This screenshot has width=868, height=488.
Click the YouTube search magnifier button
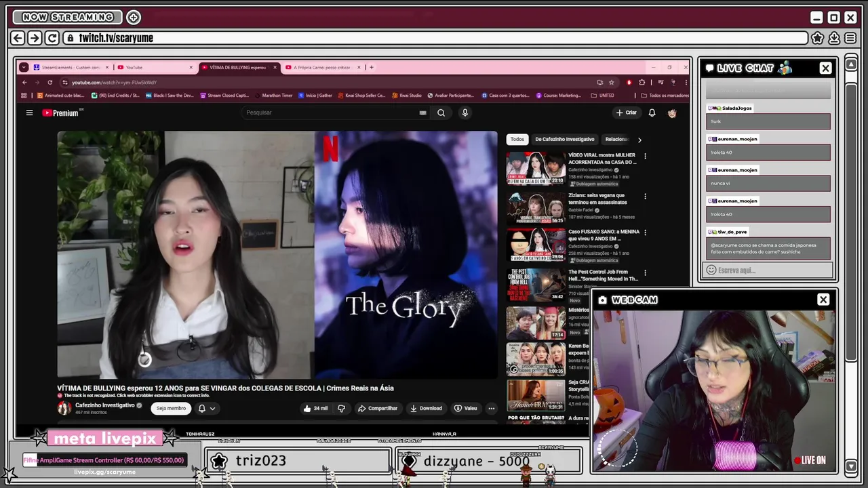coord(441,113)
